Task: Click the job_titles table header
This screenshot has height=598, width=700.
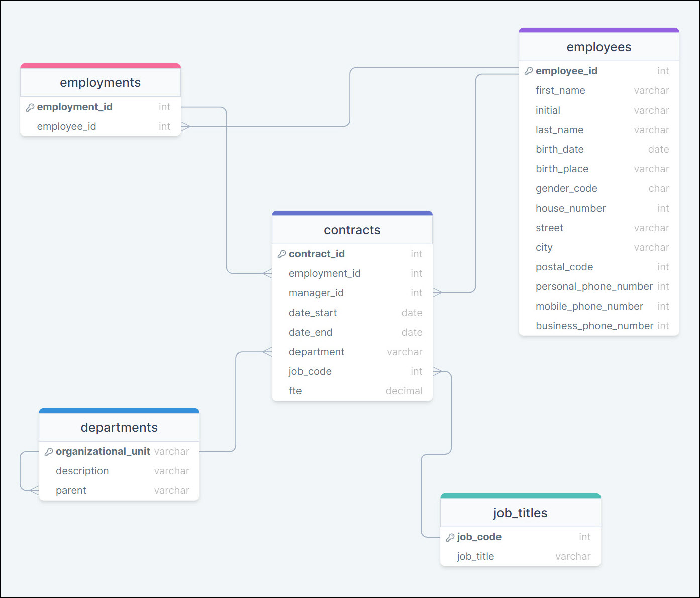Action: [520, 513]
